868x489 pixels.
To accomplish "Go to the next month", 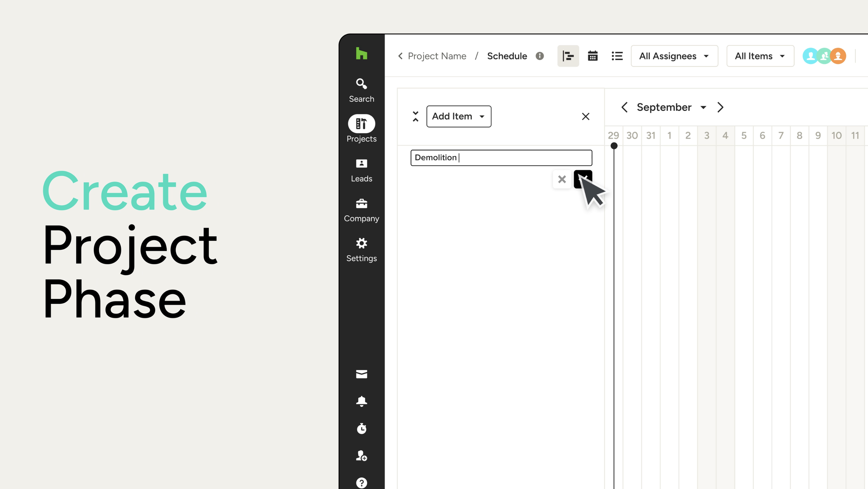I will pos(720,107).
